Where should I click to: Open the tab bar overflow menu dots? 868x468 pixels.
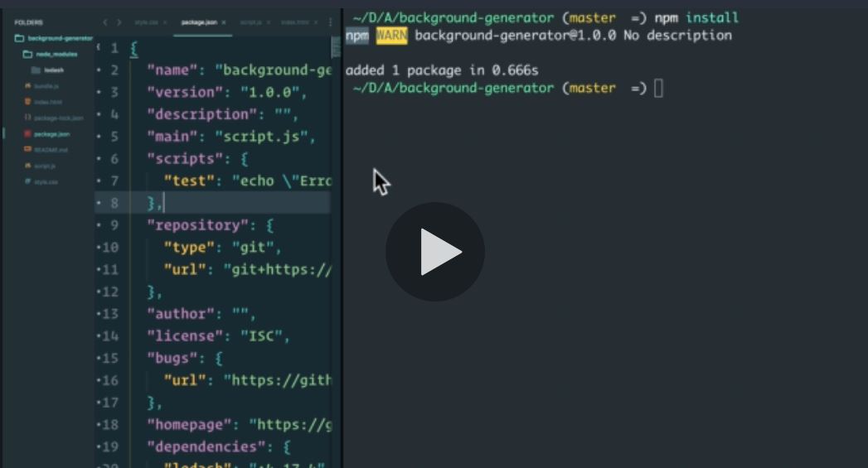click(330, 22)
